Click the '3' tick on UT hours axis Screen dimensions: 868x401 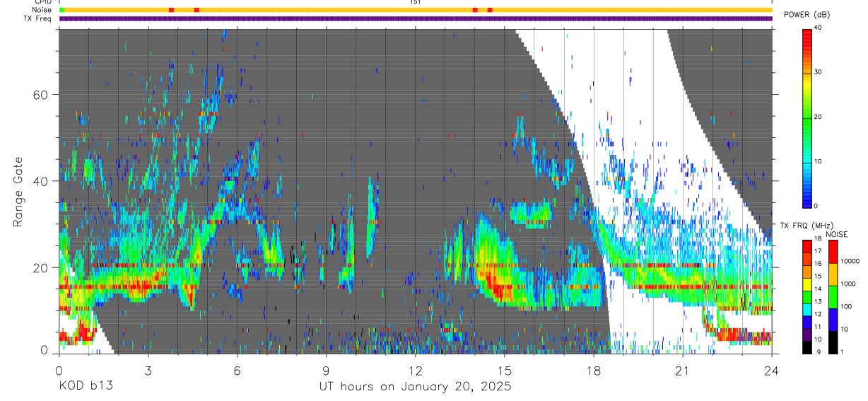148,370
